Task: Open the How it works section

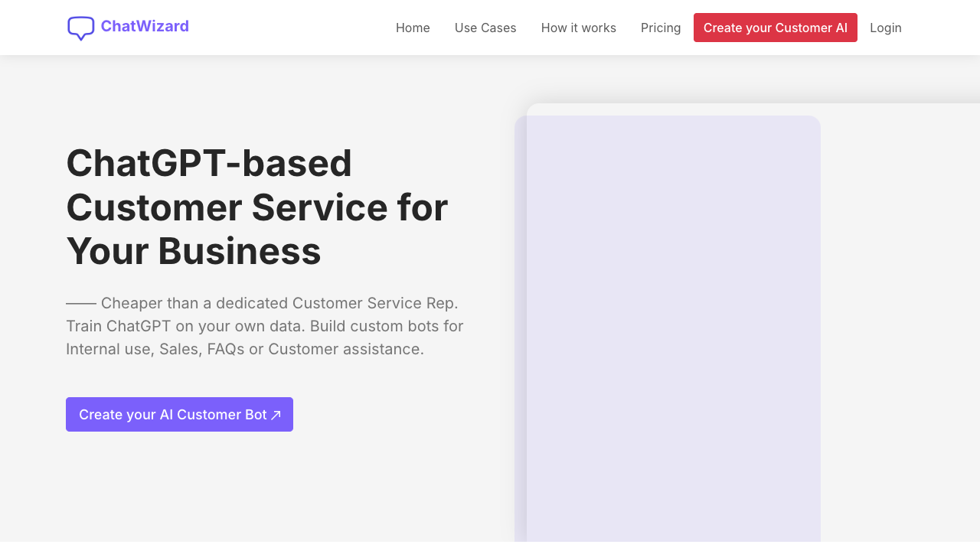Action: coord(578,28)
